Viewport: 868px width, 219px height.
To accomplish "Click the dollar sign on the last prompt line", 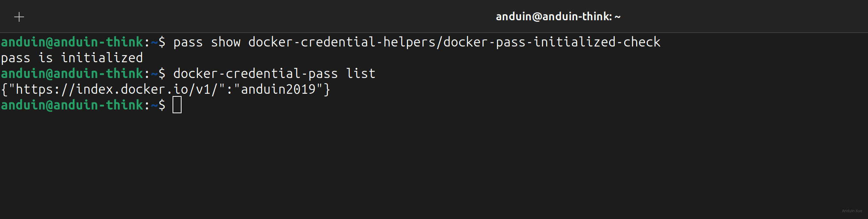I will [x=162, y=105].
